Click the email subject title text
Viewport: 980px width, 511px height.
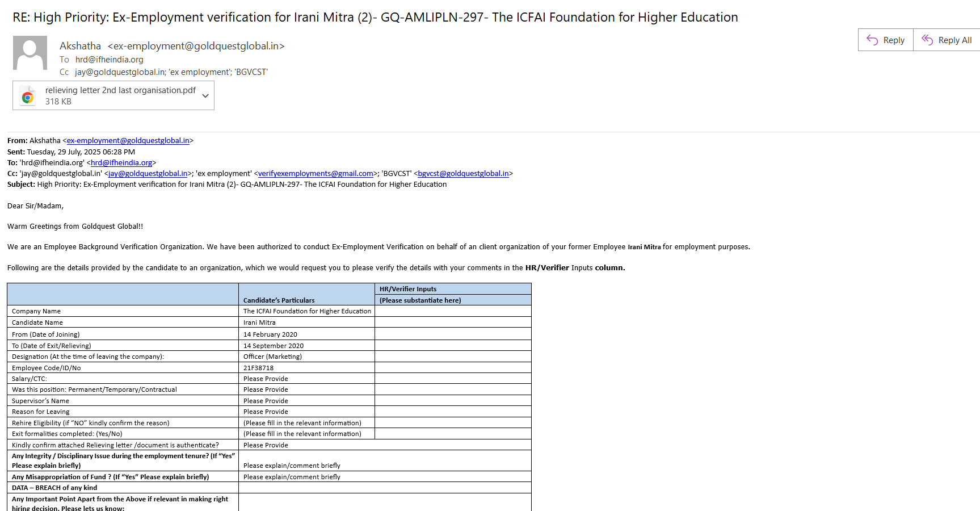point(375,18)
